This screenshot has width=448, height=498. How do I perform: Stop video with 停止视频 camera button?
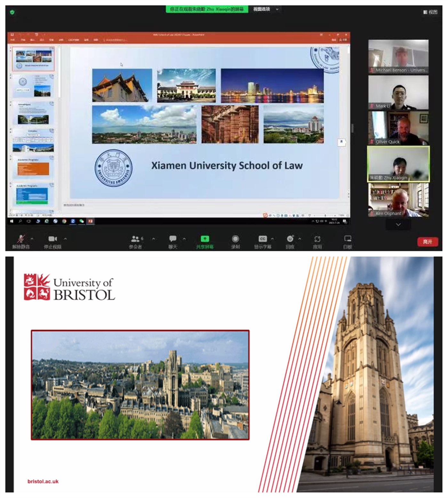(x=52, y=242)
